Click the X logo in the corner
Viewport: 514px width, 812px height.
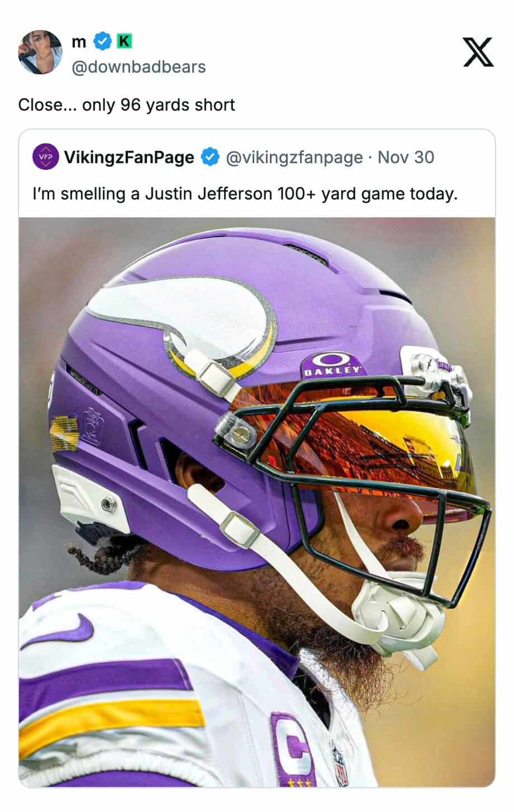point(478,53)
